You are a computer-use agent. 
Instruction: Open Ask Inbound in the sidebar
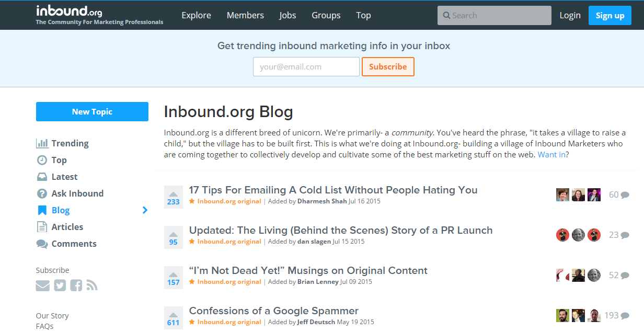click(x=70, y=193)
